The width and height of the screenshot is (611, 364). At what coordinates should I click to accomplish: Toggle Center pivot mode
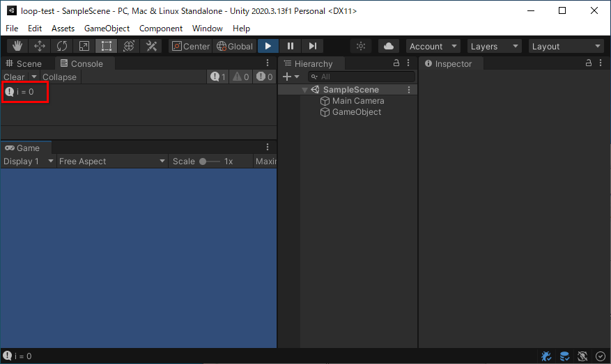[191, 46]
